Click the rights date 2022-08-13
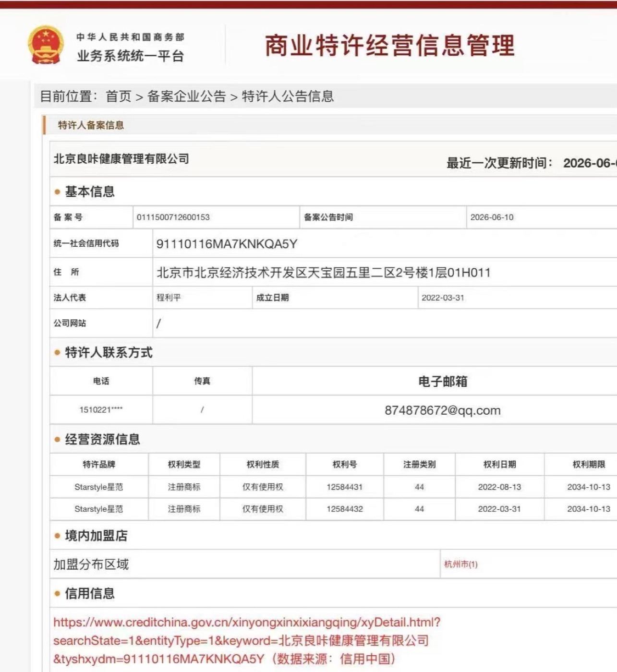The width and height of the screenshot is (617, 672). pyautogui.click(x=499, y=487)
